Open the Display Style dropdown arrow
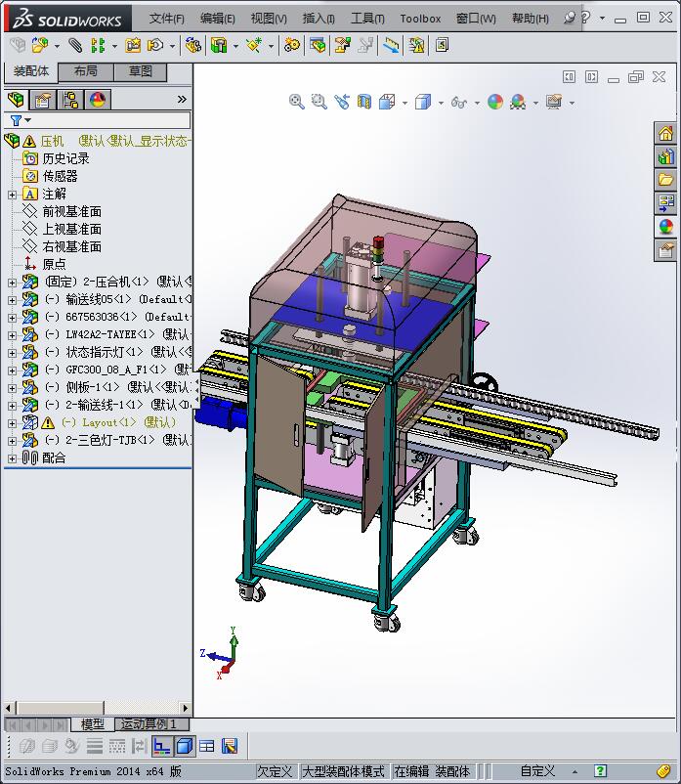The width and height of the screenshot is (681, 784). [x=441, y=103]
